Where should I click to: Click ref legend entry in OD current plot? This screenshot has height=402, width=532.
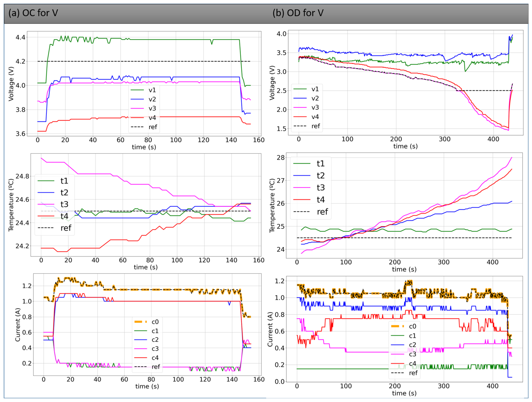tap(404, 373)
